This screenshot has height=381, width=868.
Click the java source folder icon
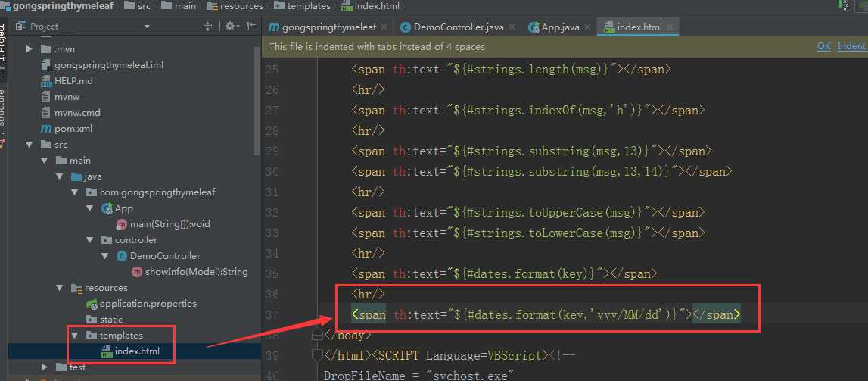pyautogui.click(x=77, y=176)
